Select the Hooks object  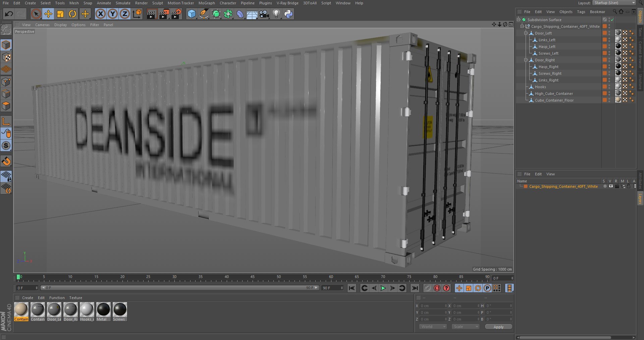[x=540, y=87]
